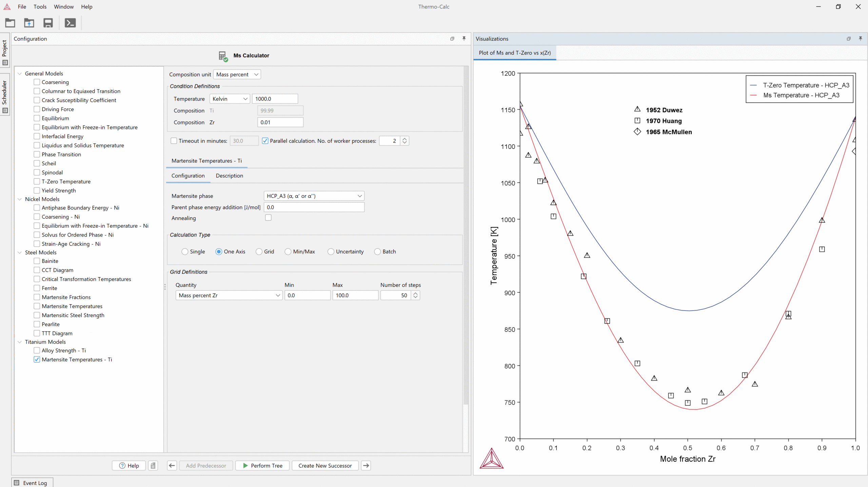Click the Number of steps stepper arrows

(x=415, y=295)
